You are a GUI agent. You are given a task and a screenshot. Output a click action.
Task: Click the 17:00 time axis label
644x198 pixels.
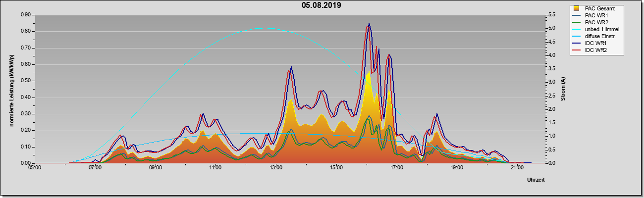tap(396, 167)
